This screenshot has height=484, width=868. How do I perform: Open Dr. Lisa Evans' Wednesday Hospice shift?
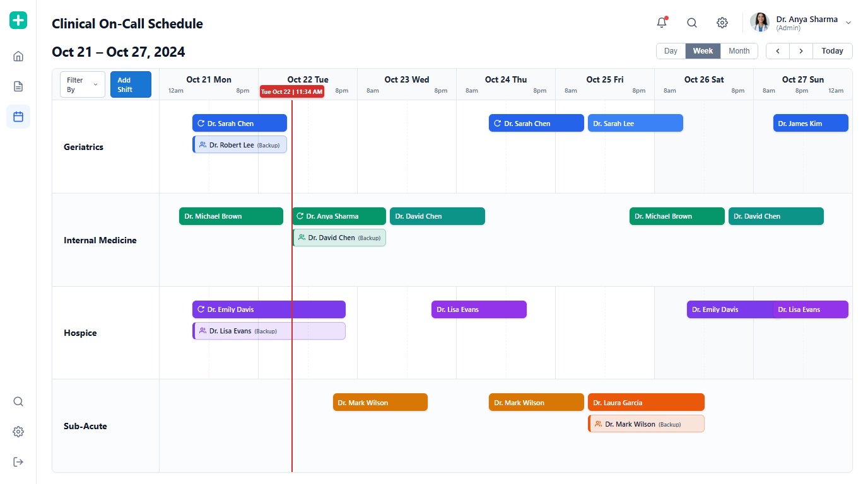(479, 309)
